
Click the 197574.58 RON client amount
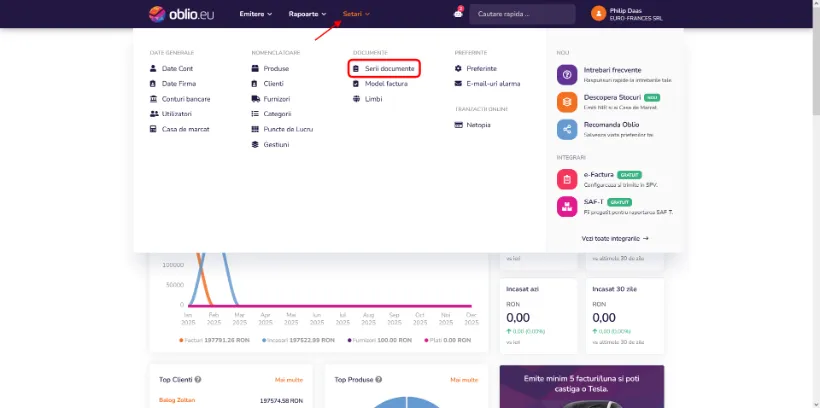tap(281, 401)
